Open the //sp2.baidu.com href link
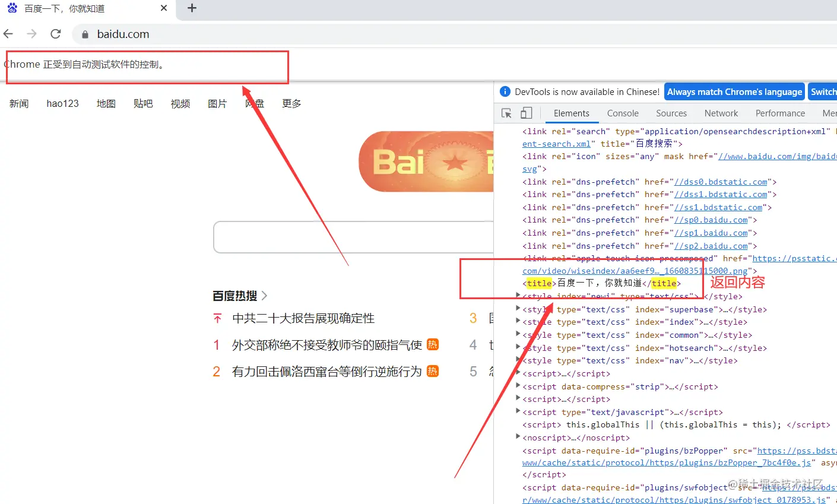 (711, 246)
